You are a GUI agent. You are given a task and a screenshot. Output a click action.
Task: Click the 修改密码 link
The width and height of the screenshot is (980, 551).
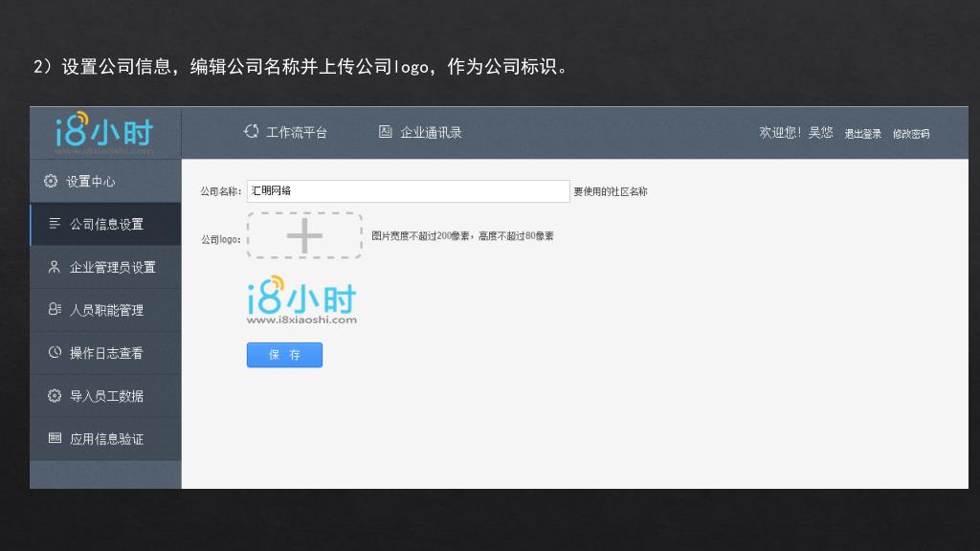tap(911, 134)
